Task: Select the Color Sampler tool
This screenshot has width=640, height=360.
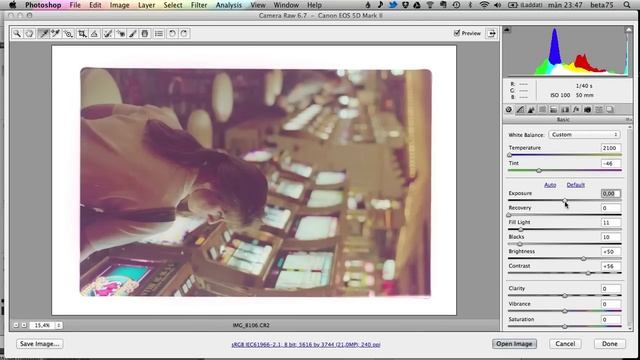Action: coord(56,33)
